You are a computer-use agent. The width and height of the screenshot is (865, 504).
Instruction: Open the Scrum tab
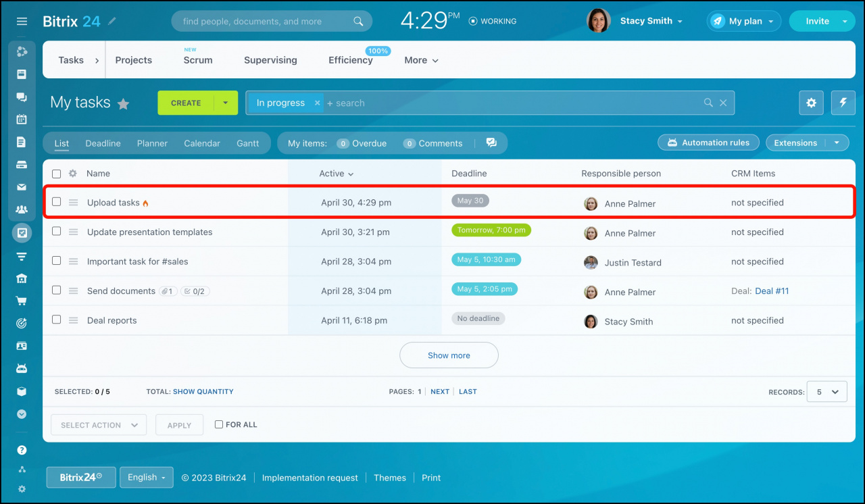click(198, 60)
